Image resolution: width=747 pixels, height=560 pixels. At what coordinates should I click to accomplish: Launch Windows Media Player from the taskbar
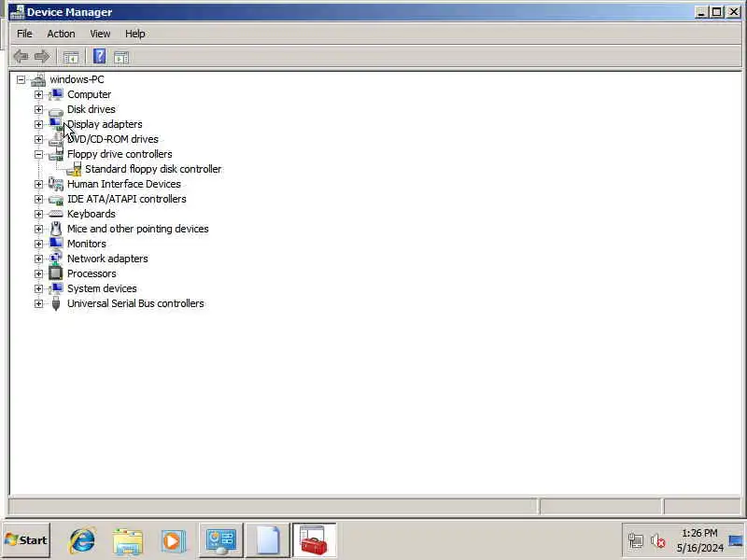click(x=173, y=541)
